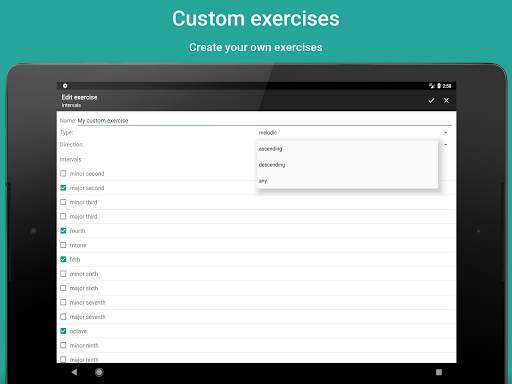512x384 pixels.
Task: Check the major third interval
Action: point(63,216)
